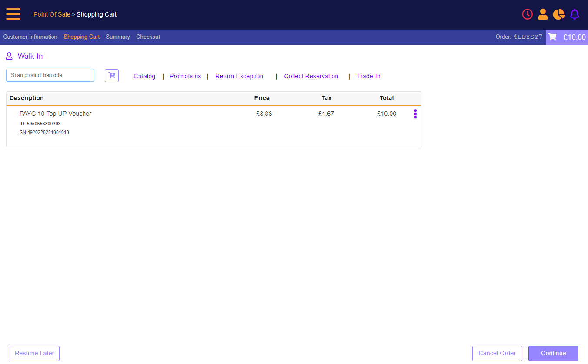The image size is (588, 364).
Task: Click the Shopping Cart breadcrumb text
Action: point(97,14)
